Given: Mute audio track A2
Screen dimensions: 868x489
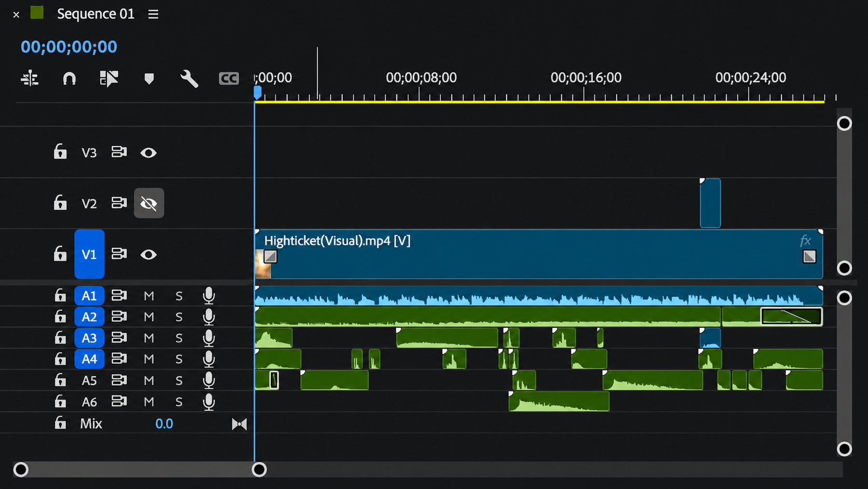Looking at the screenshot, I should [149, 317].
